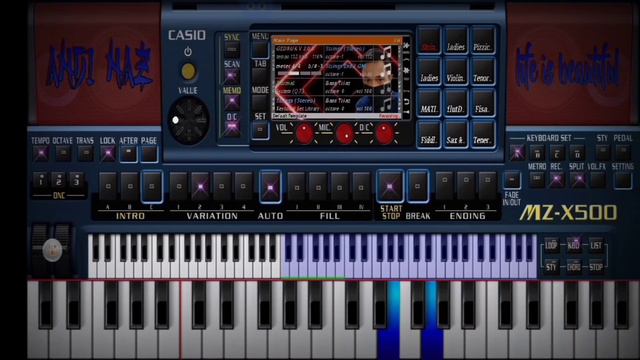Select the Tenor tone pad in second row
The height and width of the screenshot is (360, 640).
tap(483, 72)
